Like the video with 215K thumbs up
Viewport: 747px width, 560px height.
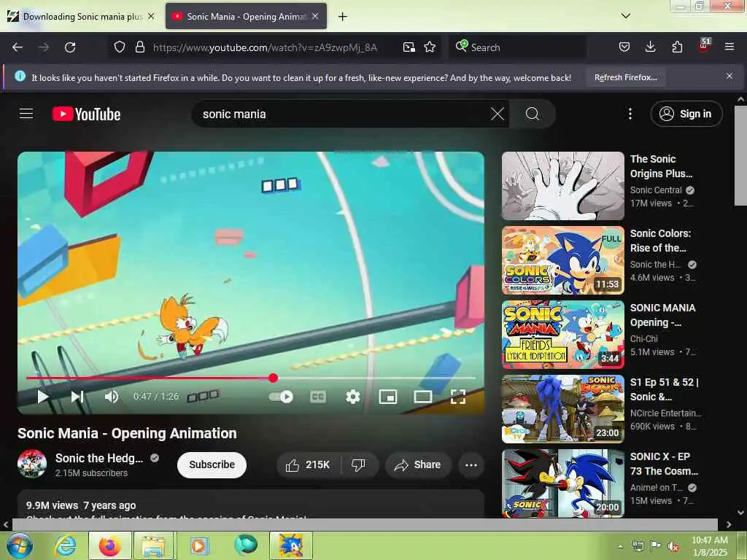coord(308,464)
